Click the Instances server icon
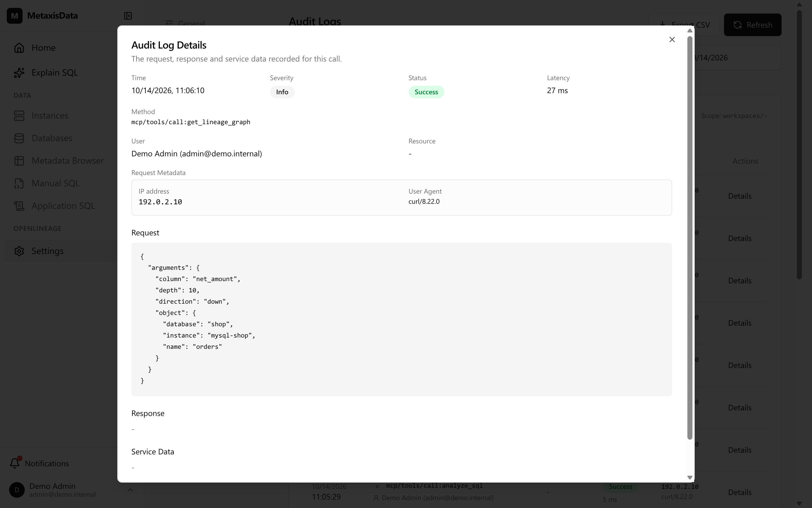Image resolution: width=812 pixels, height=508 pixels. [19, 116]
